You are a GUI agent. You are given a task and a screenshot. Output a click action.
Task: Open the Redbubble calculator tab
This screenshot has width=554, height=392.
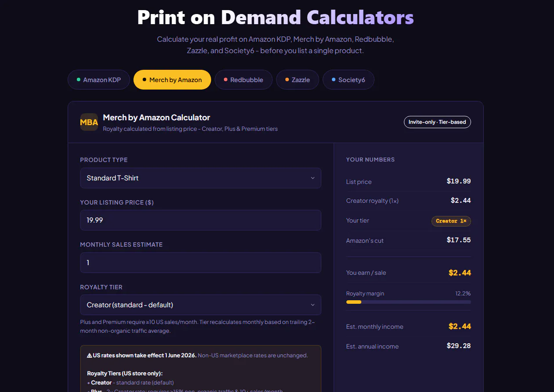[244, 80]
